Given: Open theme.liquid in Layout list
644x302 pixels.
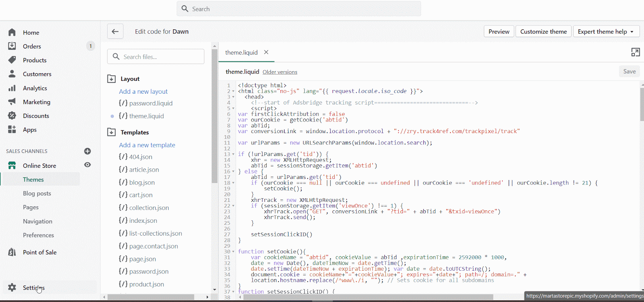Looking at the screenshot, I should coord(141,116).
